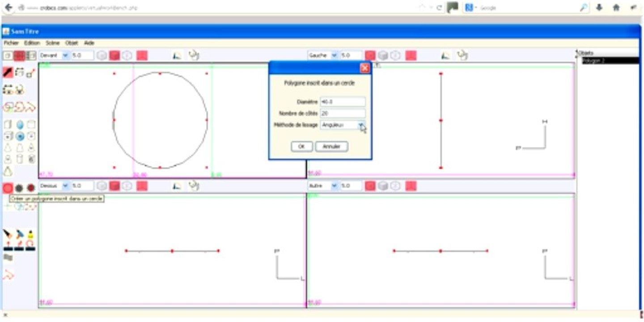Select the dashed-box move tool beside the pencil tool
Image resolution: width=644 pixels, height=322 pixels.
(x=19, y=72)
